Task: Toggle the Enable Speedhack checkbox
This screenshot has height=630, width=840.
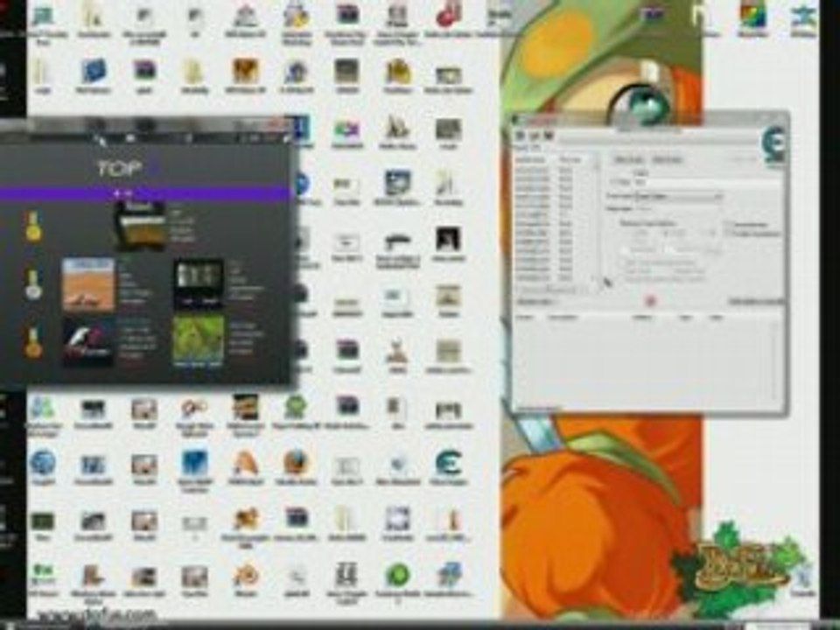Action: pos(729,234)
